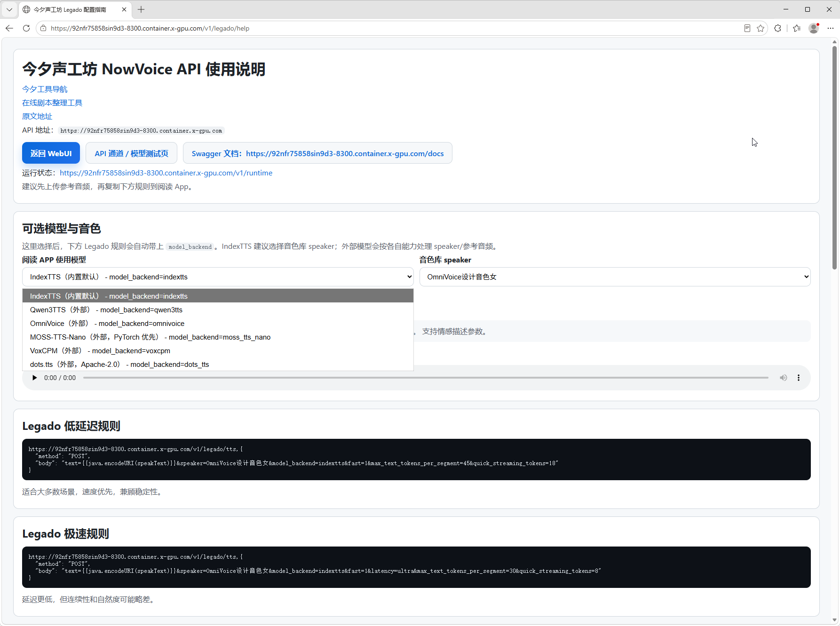840x626 pixels.
Task: Open the browser extensions icon
Action: [x=778, y=28]
